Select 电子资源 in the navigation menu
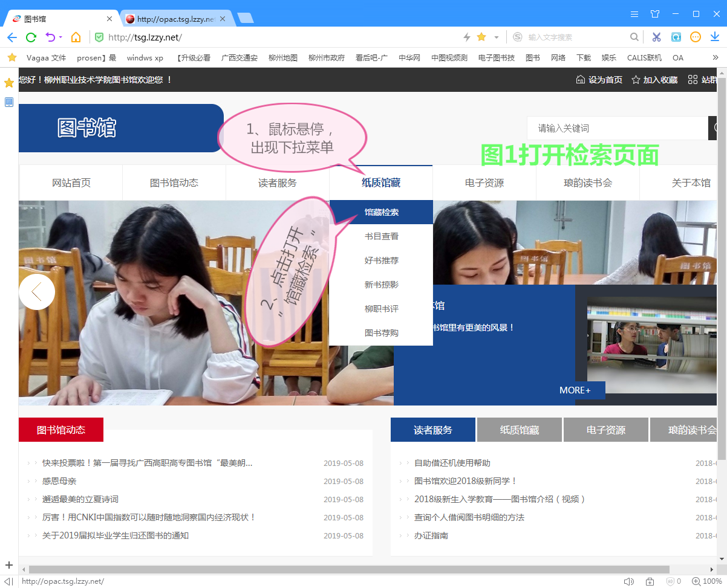 point(484,182)
